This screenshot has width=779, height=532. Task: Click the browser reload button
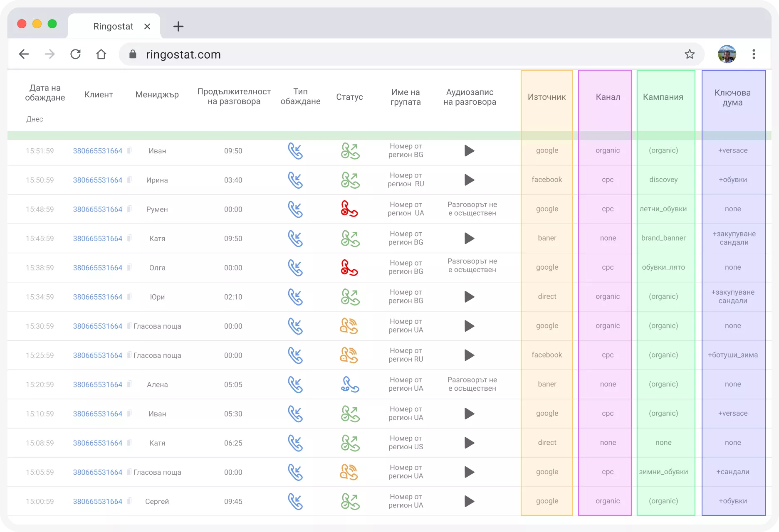(75, 54)
